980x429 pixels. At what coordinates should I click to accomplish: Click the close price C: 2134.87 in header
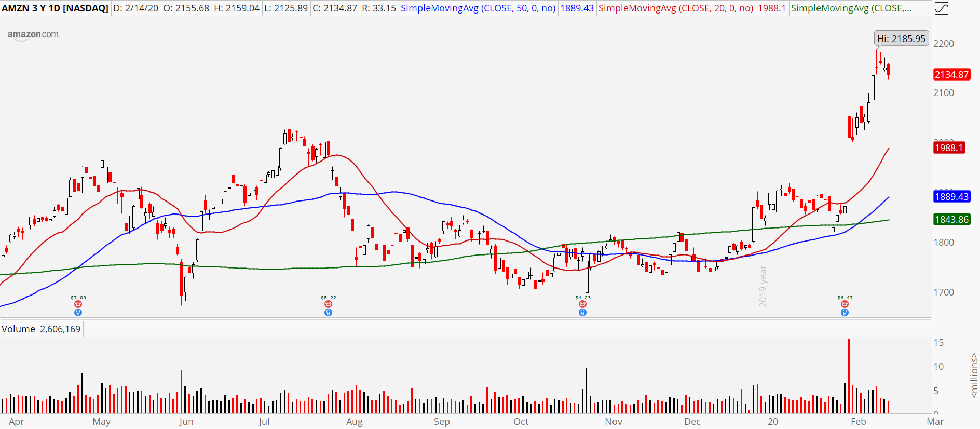coord(335,8)
